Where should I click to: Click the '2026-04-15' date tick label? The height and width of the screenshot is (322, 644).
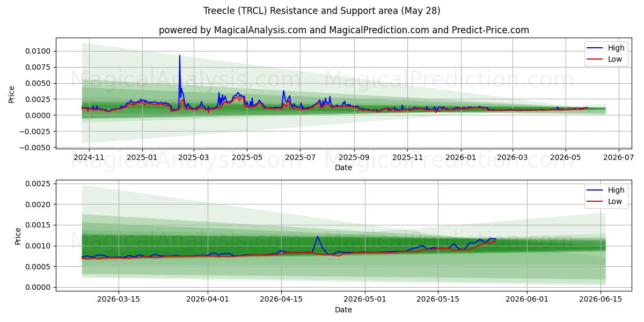click(281, 299)
